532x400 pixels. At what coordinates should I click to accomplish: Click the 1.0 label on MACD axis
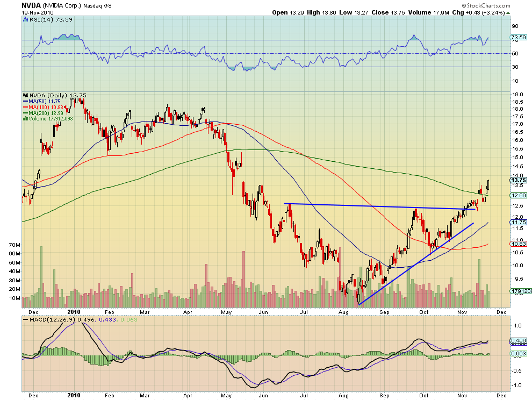coord(517,326)
